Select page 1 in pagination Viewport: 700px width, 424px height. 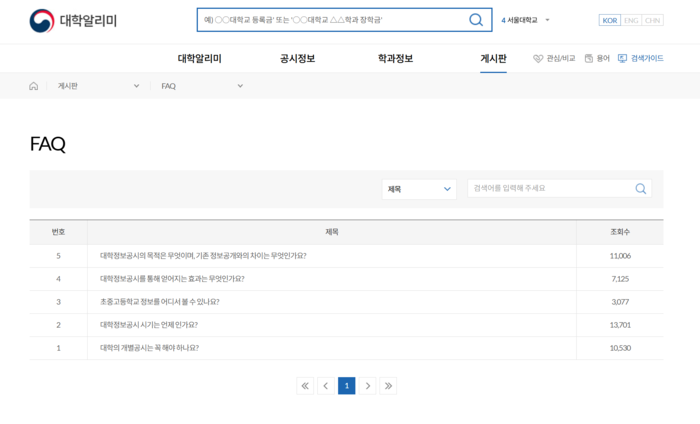coord(346,386)
